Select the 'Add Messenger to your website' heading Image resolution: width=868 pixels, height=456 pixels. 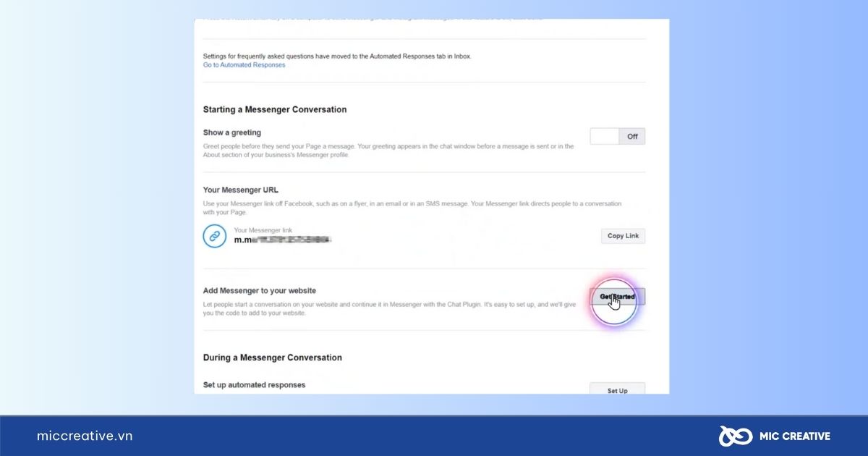[x=260, y=291]
